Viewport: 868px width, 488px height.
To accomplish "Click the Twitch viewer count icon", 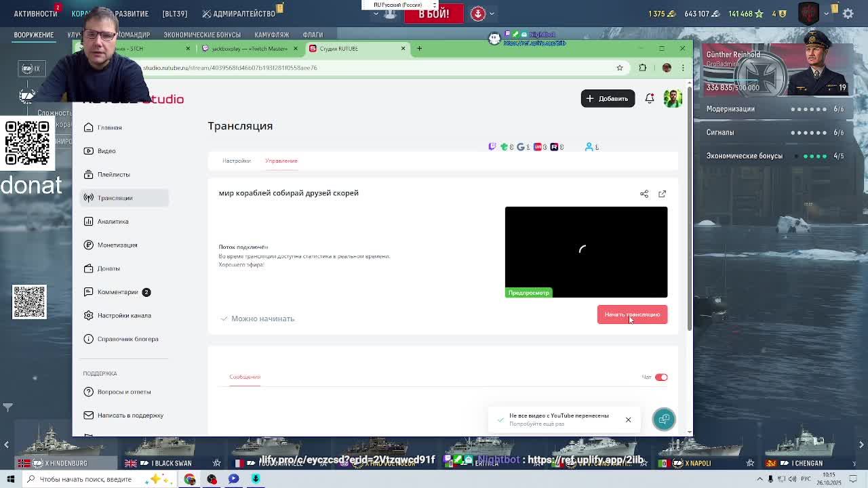I will (x=492, y=147).
